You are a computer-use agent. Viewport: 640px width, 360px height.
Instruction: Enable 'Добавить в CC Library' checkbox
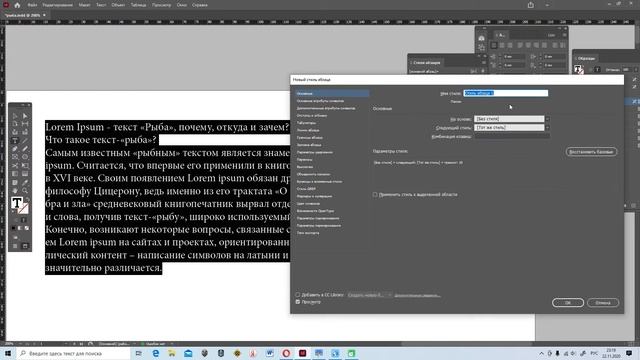pos(298,295)
